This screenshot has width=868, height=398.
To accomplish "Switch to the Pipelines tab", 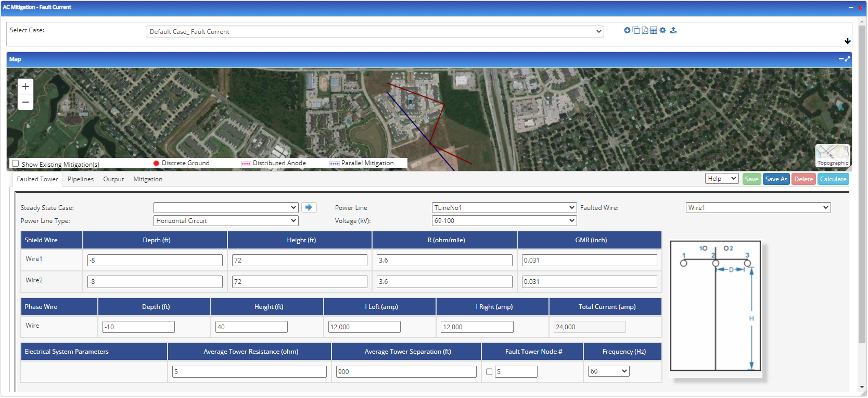I will [81, 179].
